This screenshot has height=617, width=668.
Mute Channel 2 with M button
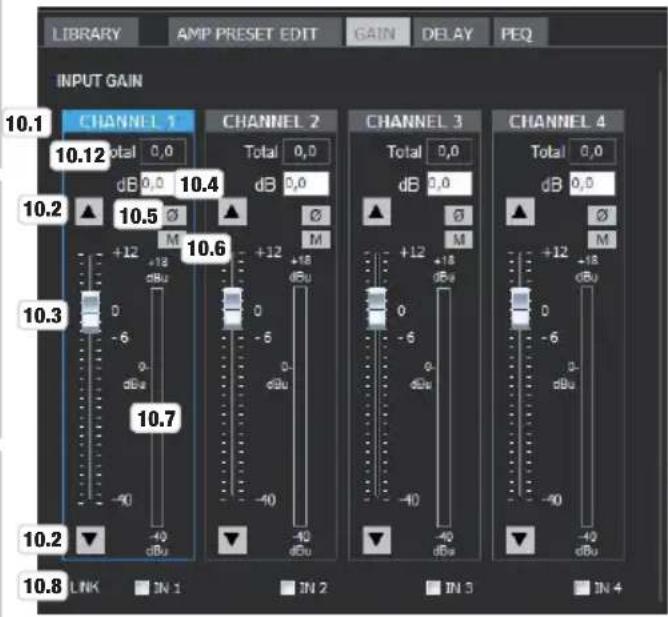[316, 239]
